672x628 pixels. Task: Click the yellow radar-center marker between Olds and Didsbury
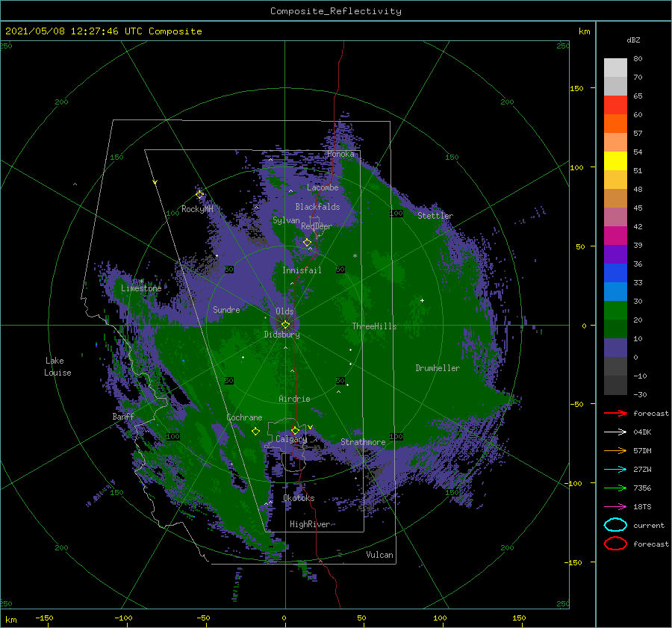[x=285, y=325]
